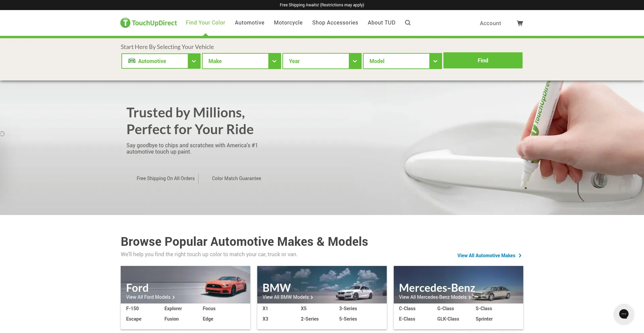Image resolution: width=644 pixels, height=333 pixels.
Task: Dismiss popup with left-edge close icon
Action: pos(2,134)
